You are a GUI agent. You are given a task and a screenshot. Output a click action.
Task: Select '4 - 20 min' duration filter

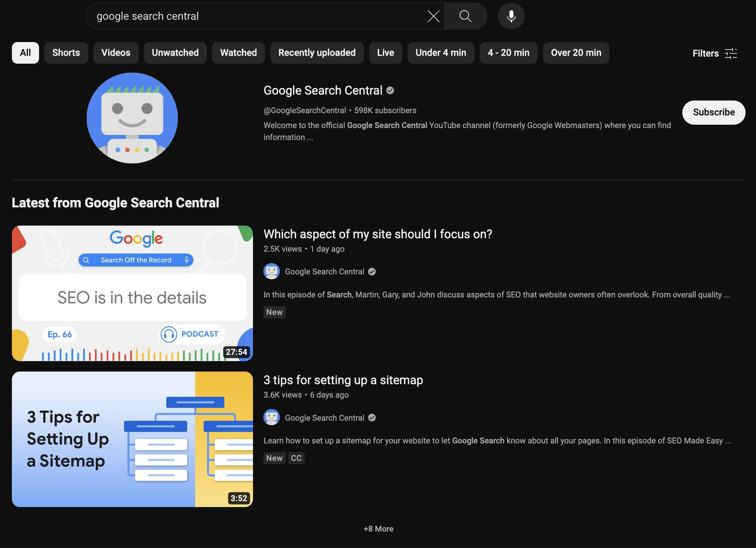508,53
